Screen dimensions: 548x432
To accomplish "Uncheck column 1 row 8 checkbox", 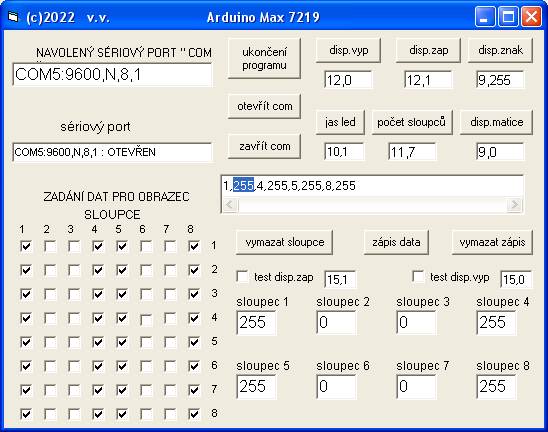I will [x=26, y=414].
